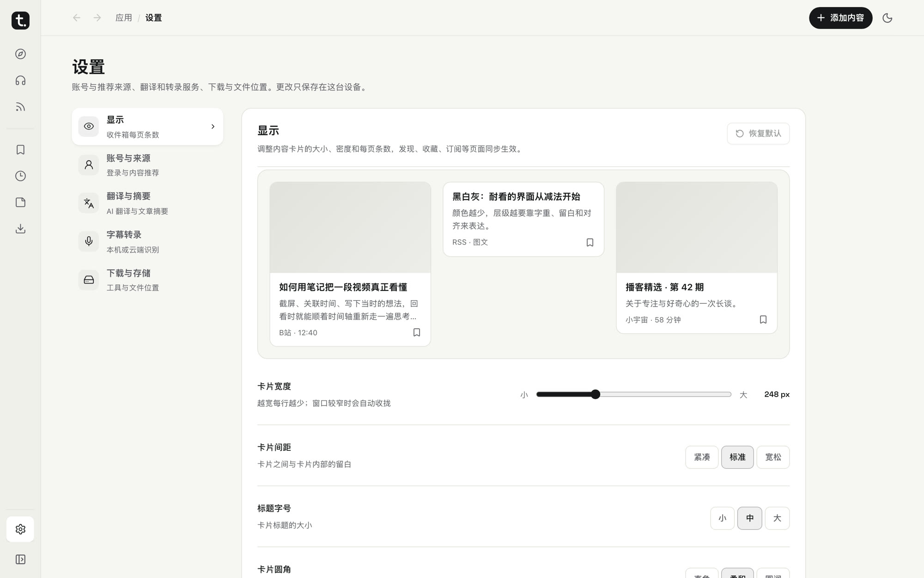924x578 pixels.
Task: Open the headphones podcast icon in sidebar
Action: point(20,80)
